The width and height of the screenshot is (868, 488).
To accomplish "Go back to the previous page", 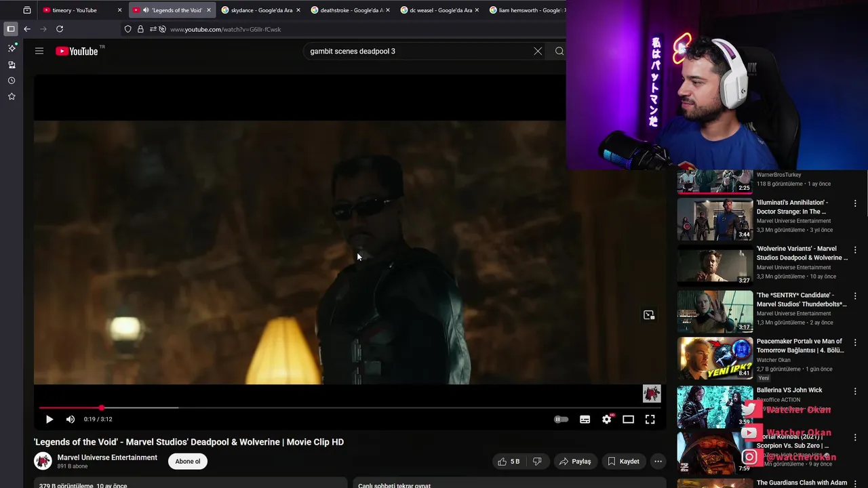I will (27, 29).
